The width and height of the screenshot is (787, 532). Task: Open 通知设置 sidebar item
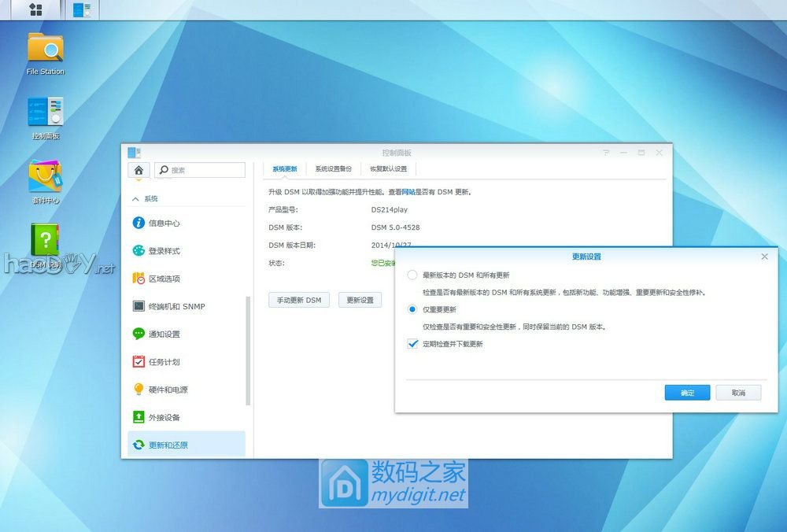(x=164, y=334)
